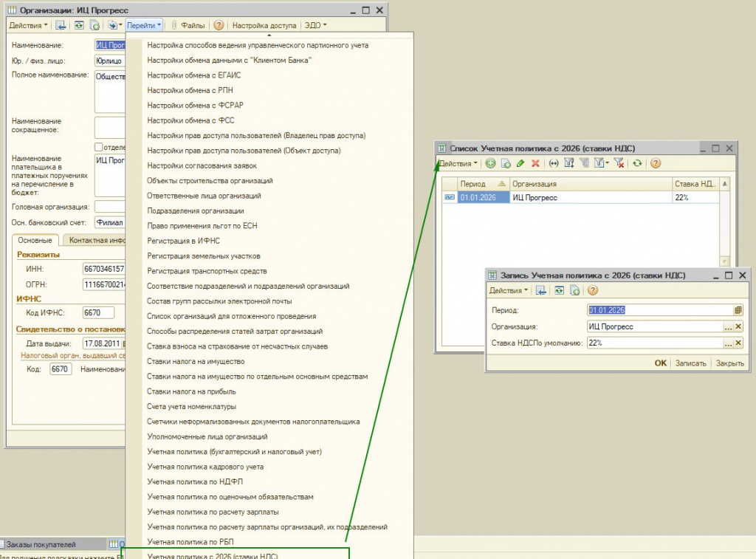The width and height of the screenshot is (756, 559).
Task: Open help icon in Организации toolbar
Action: point(219,25)
